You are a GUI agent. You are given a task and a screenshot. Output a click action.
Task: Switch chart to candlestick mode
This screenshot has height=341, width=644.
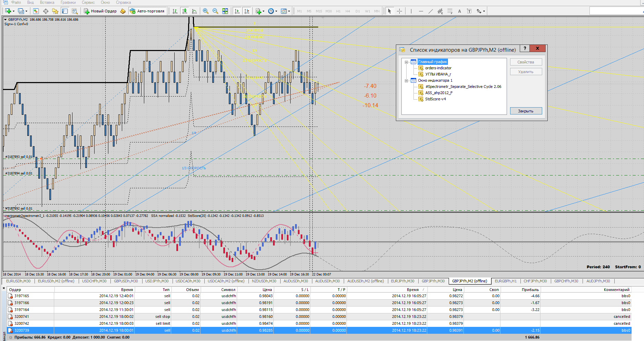point(185,11)
